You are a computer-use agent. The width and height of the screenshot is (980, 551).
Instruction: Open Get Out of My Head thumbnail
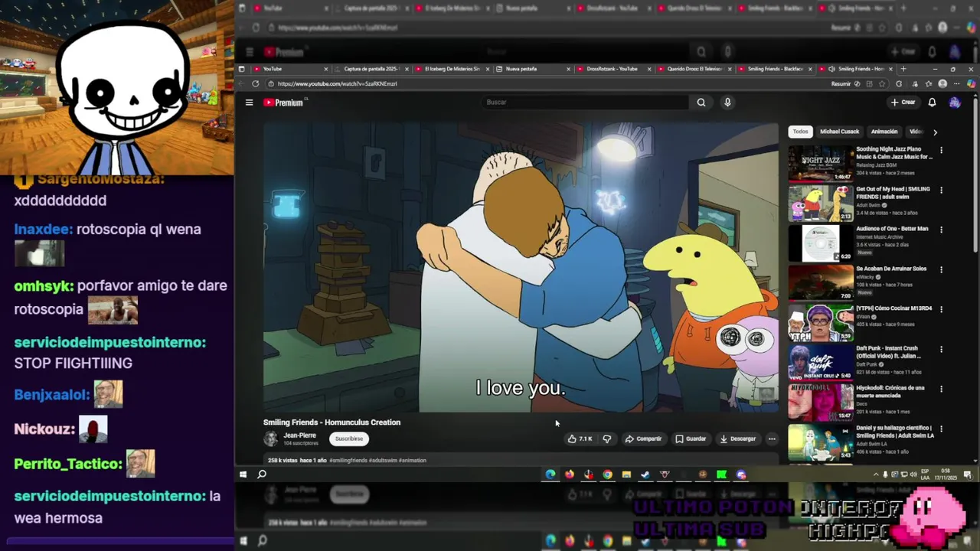point(821,203)
